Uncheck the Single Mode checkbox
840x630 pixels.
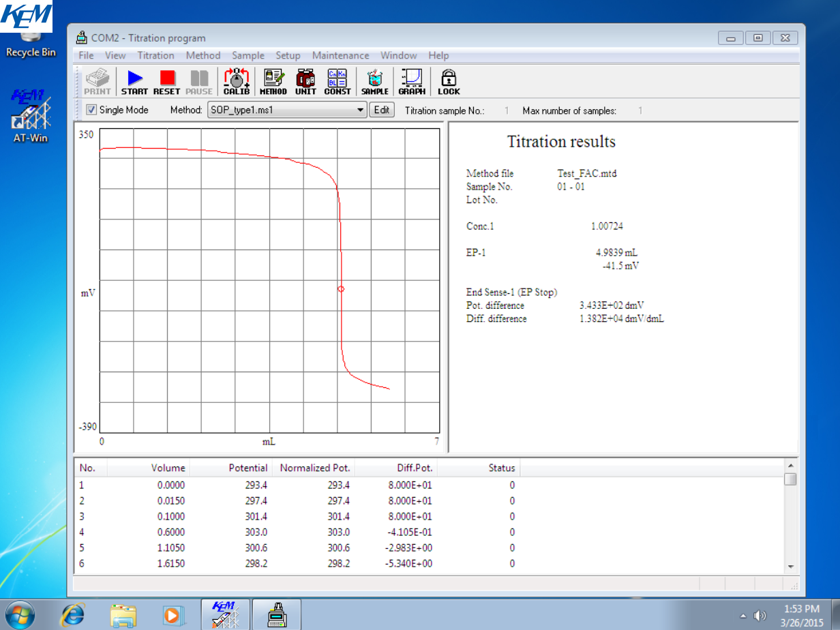[91, 110]
